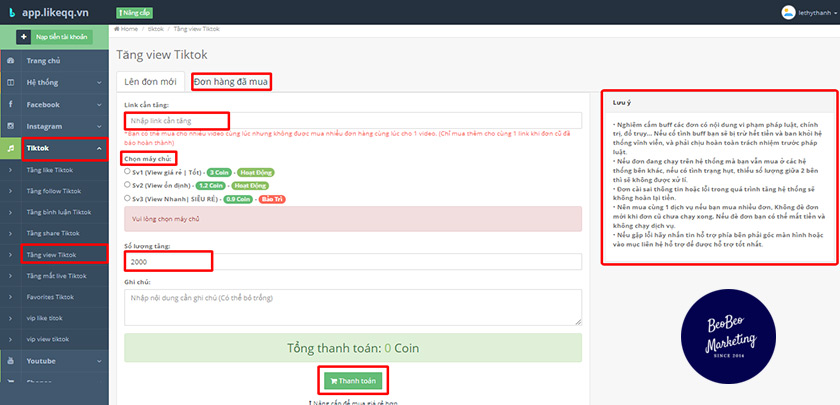Select Sv2 View ổn định server
Viewport: 840px width, 405px height.
pyautogui.click(x=128, y=184)
